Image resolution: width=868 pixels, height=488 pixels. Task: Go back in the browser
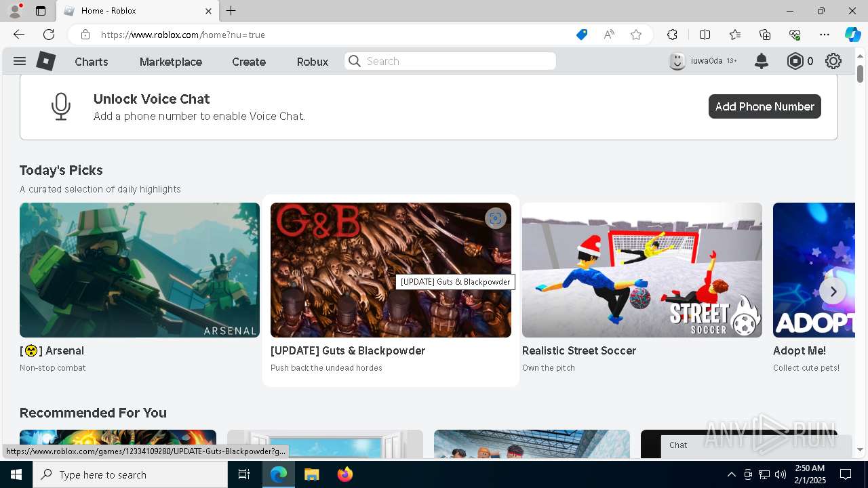(19, 35)
